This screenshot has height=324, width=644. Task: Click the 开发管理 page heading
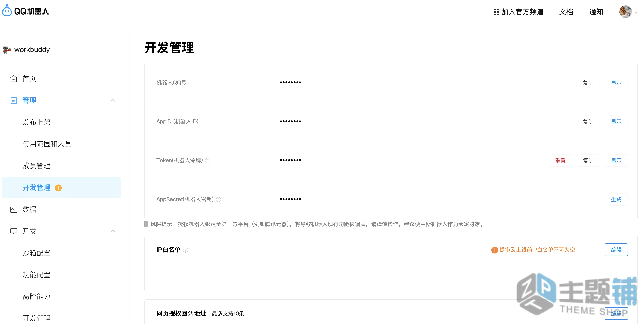[169, 47]
